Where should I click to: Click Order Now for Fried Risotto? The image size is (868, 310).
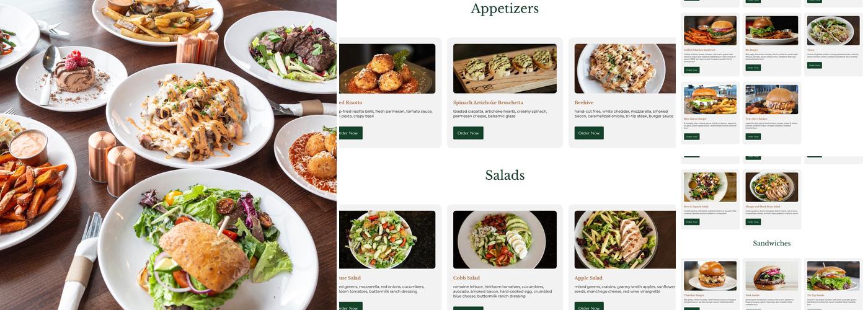point(350,133)
